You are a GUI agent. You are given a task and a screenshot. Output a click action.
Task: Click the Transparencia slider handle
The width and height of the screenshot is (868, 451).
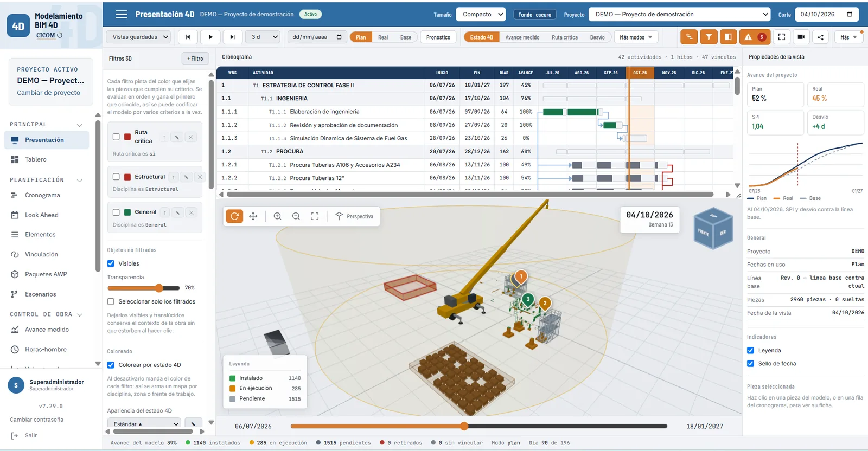[159, 288]
